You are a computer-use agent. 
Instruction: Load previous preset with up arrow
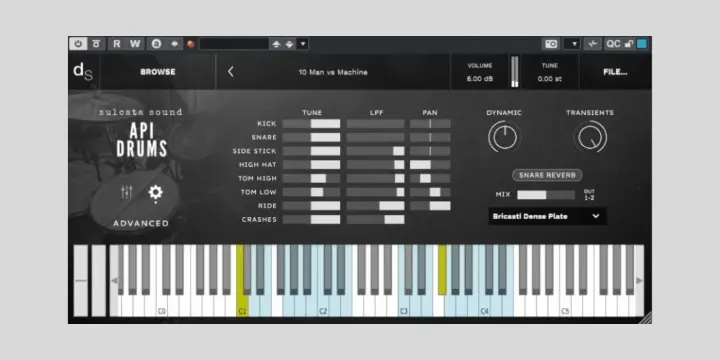click(276, 44)
